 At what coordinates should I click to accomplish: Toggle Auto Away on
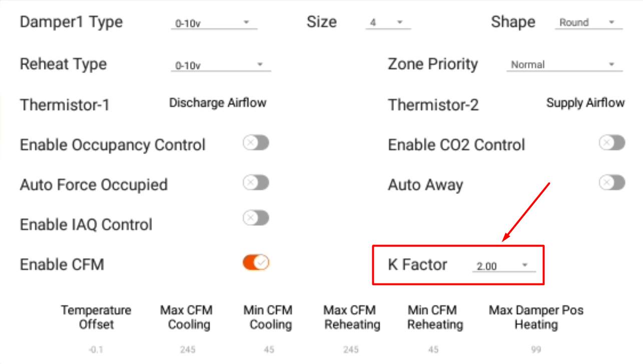click(611, 183)
